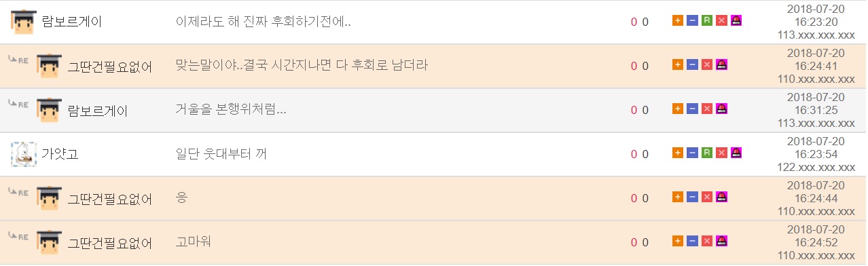Click the blue minus icon on the '맞는말이야' comment

click(692, 65)
